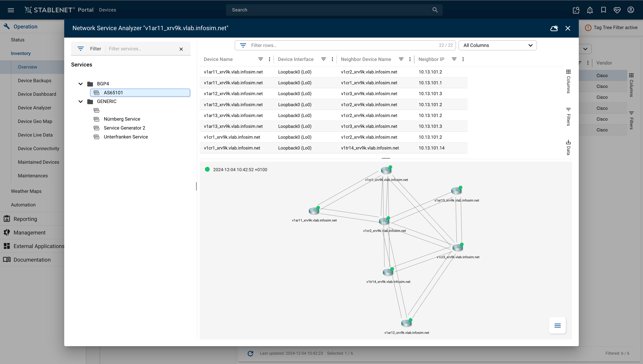Clear the services filter with X
The height and width of the screenshot is (364, 643).
click(181, 49)
